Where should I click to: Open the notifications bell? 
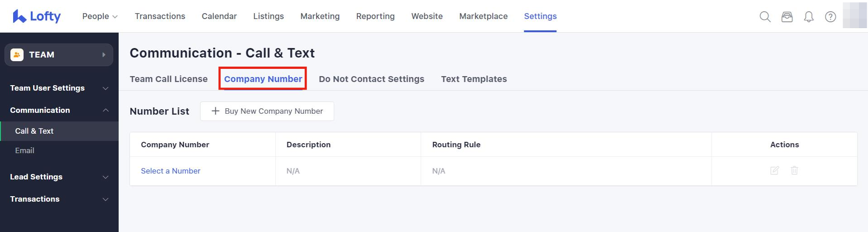(809, 17)
